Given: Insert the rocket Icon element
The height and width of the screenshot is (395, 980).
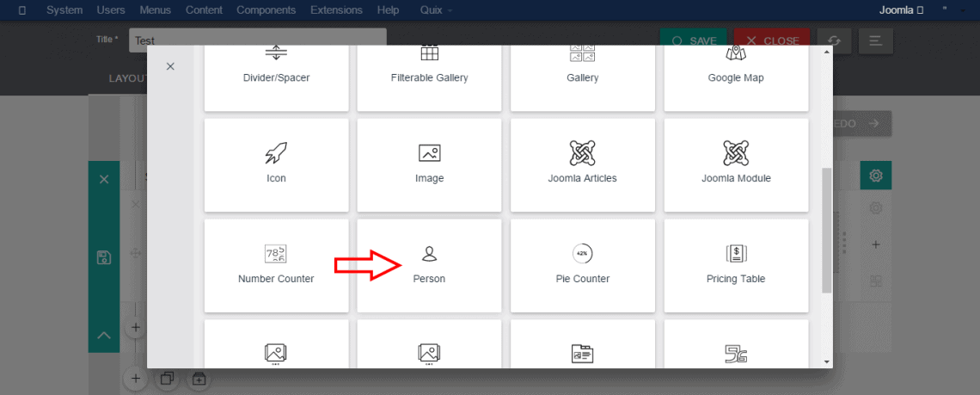Looking at the screenshot, I should point(276,164).
